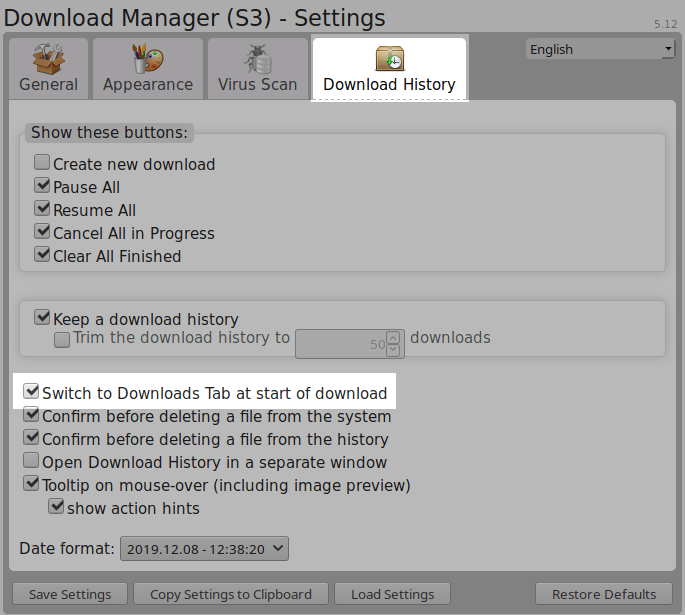
Task: Uncheck the Resume All button option
Action: (42, 208)
